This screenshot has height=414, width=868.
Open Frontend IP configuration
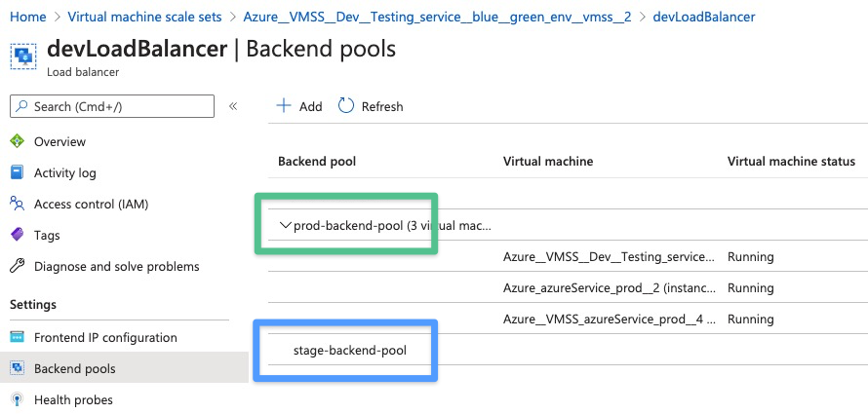tap(105, 337)
